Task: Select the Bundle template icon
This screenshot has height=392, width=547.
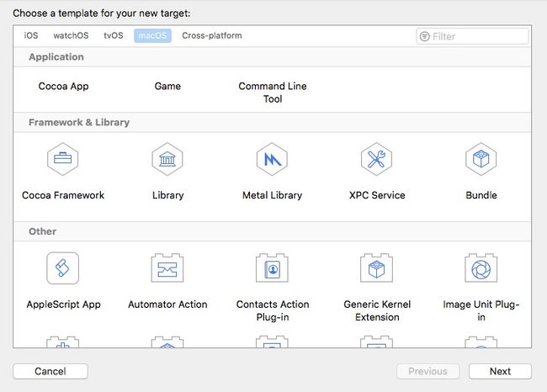Action: click(481, 159)
